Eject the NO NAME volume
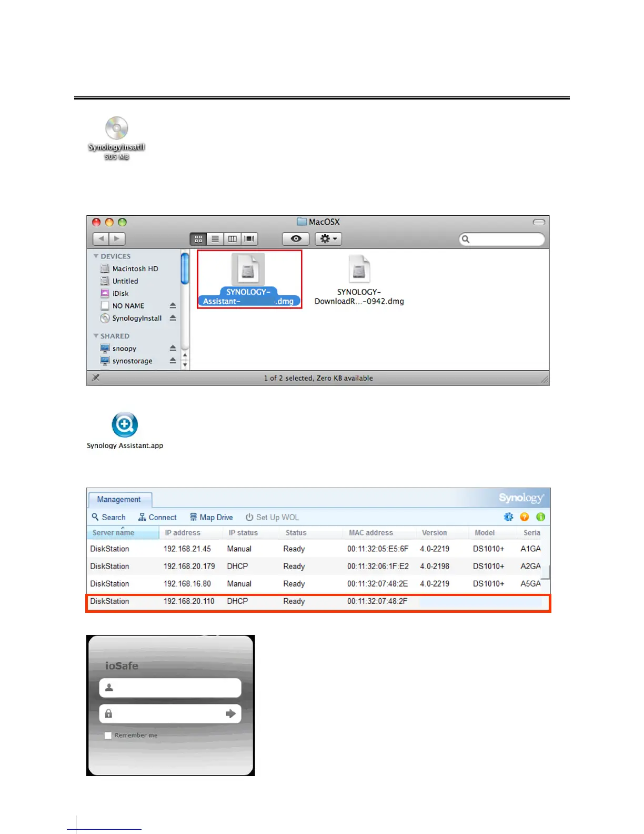Image resolution: width=644 pixels, height=834 pixels. pos(173,306)
